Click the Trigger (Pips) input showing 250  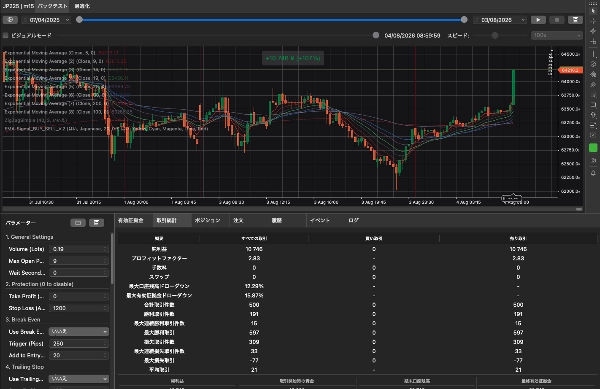point(79,343)
